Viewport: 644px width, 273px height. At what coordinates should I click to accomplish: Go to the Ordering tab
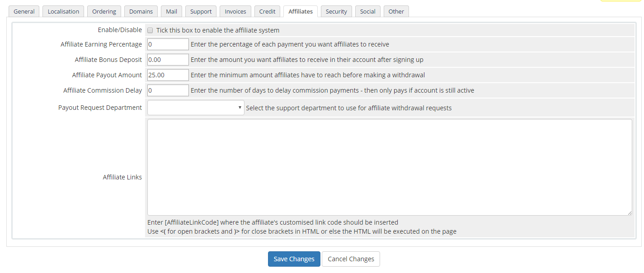tap(104, 11)
